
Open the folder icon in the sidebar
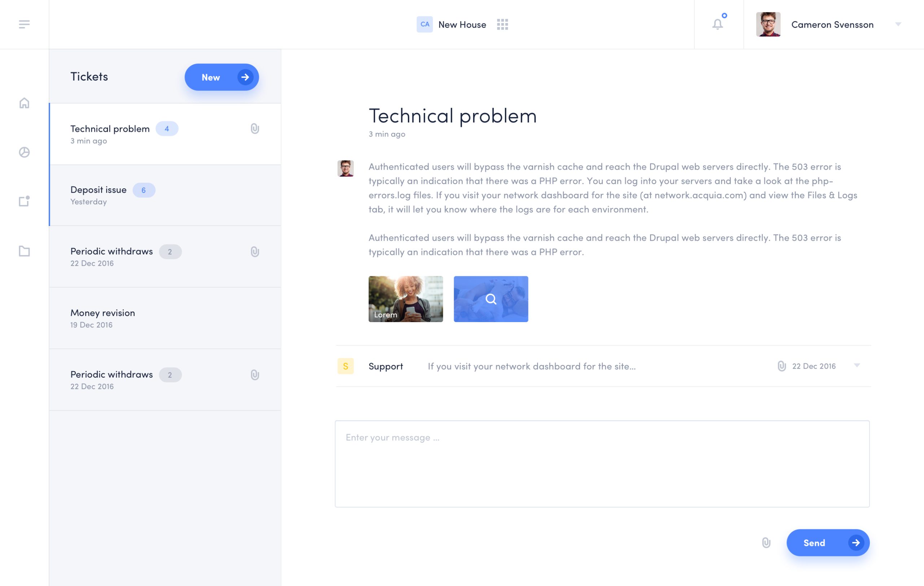(24, 251)
